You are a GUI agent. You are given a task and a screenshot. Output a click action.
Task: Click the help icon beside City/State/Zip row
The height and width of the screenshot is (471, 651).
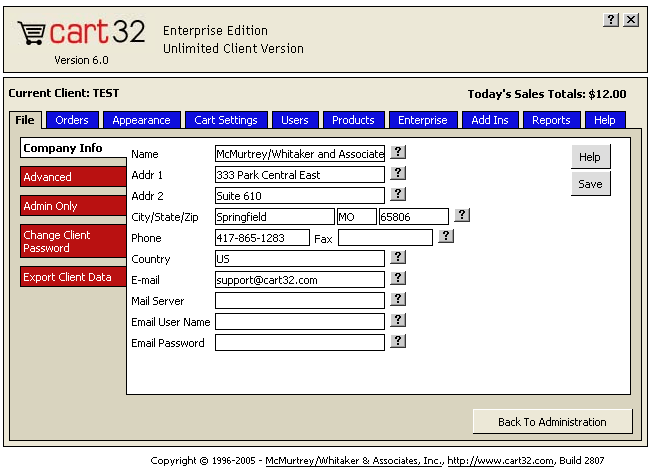tap(462, 215)
